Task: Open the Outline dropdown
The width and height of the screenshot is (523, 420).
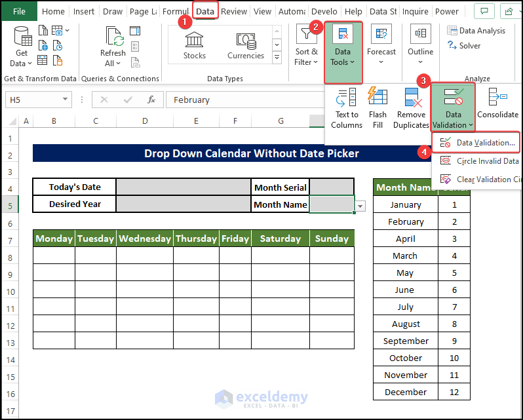Action: 420,45
